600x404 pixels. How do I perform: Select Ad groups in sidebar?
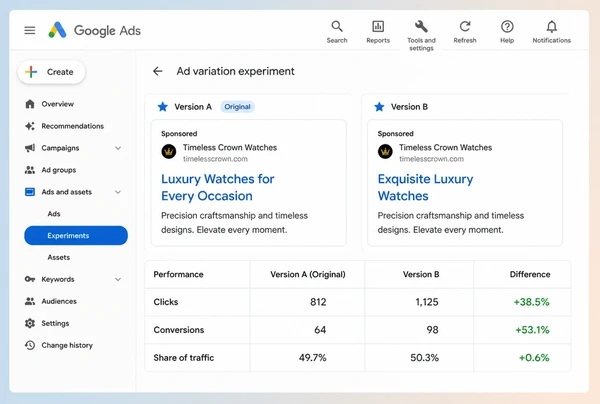(x=59, y=170)
